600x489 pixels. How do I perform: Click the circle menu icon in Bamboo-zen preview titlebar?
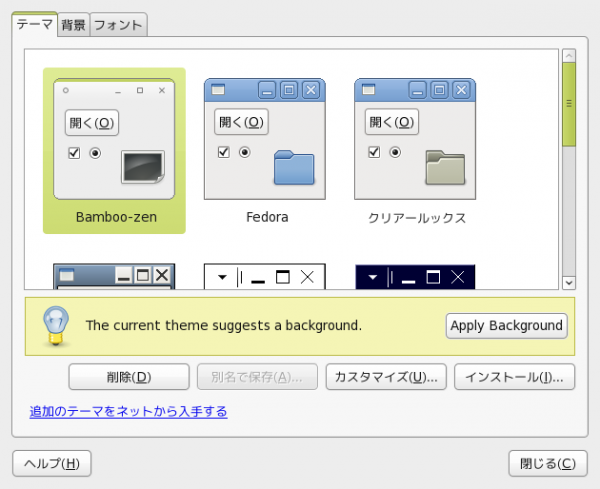(x=66, y=90)
